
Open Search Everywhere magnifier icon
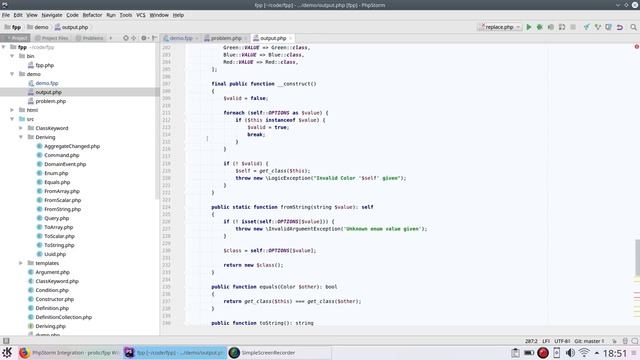tap(633, 27)
